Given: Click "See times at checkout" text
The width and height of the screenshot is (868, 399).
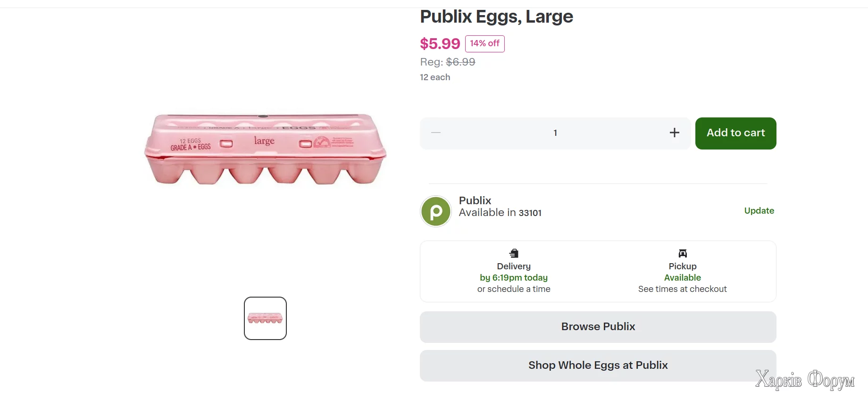Looking at the screenshot, I should (682, 289).
